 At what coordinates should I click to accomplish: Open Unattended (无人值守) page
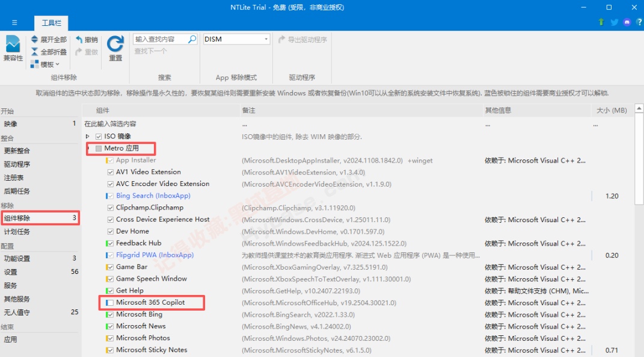(x=40, y=312)
